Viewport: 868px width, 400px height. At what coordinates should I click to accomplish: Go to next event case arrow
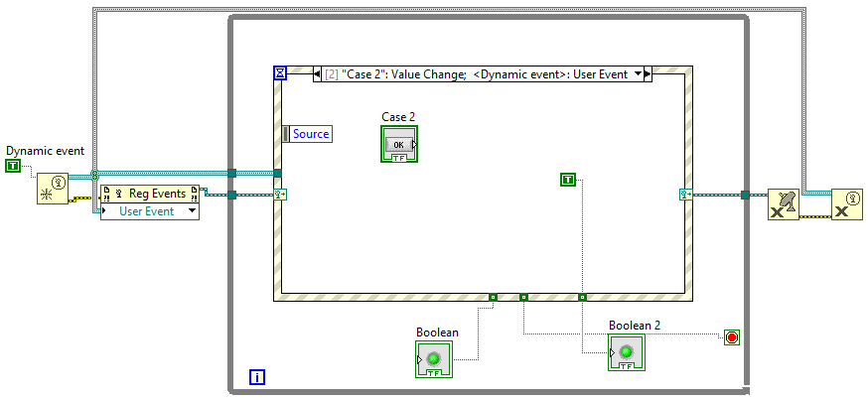pos(649,74)
